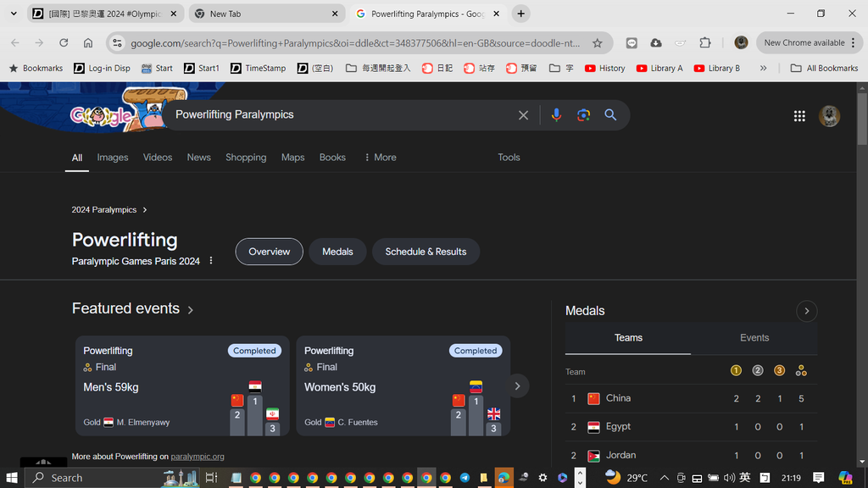Click the magnifier search icon
868x488 pixels.
[610, 115]
